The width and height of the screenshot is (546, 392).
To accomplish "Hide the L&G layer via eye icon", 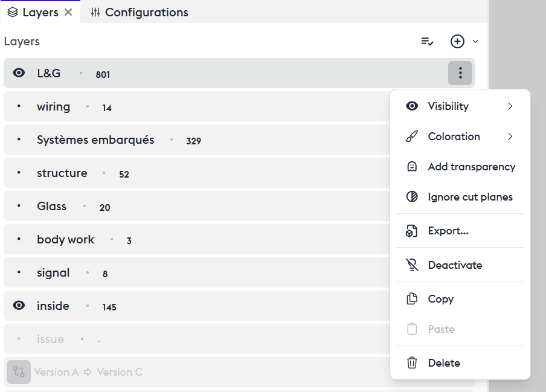I will tap(19, 73).
